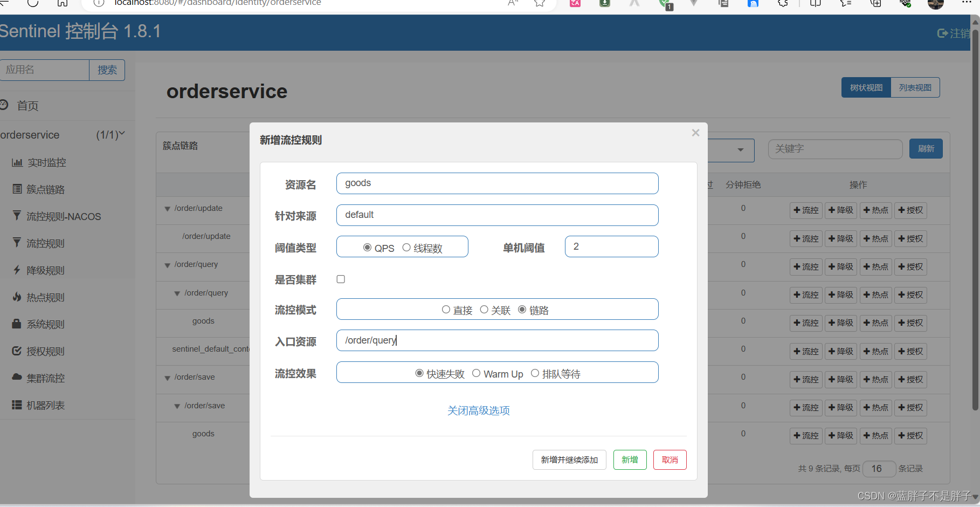Viewport: 980px width, 507px height.
Task: Open browser profile avatar
Action: 936,4
